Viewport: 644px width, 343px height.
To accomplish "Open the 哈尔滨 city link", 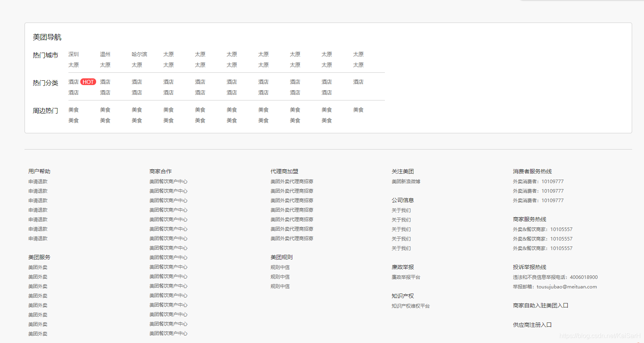I will pyautogui.click(x=140, y=54).
